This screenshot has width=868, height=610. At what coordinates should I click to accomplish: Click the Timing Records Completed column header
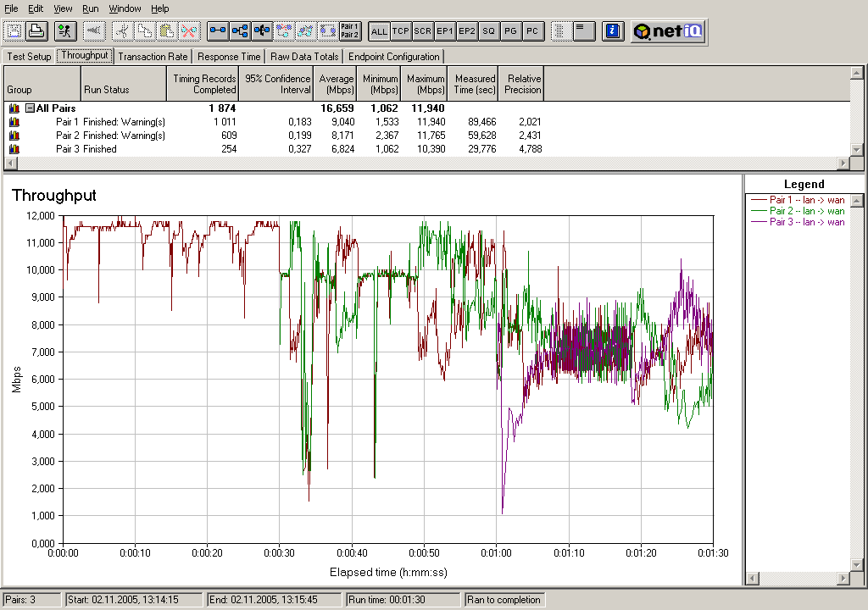point(203,84)
